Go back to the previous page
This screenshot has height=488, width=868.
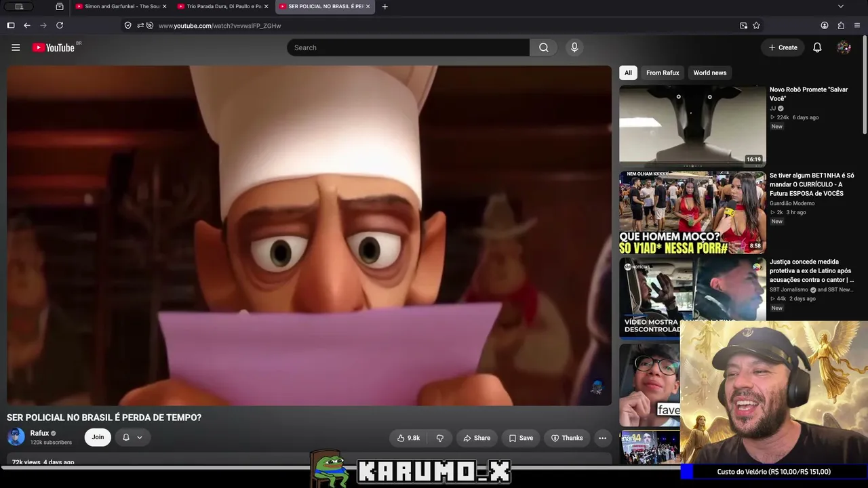click(27, 25)
